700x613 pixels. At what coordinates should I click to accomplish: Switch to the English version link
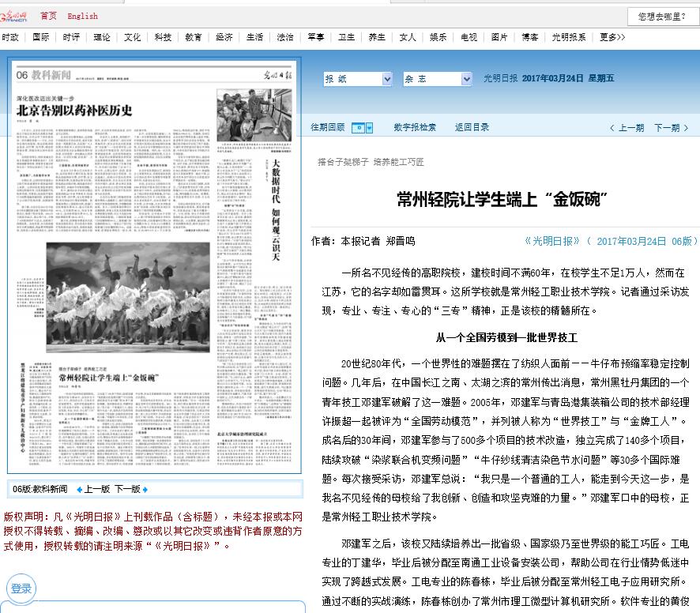82,16
